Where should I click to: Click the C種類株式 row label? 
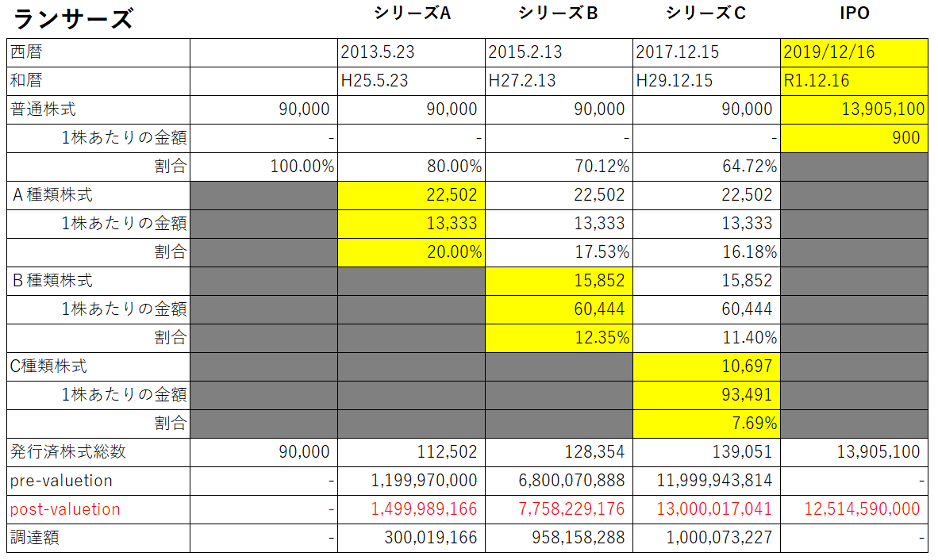[48, 366]
